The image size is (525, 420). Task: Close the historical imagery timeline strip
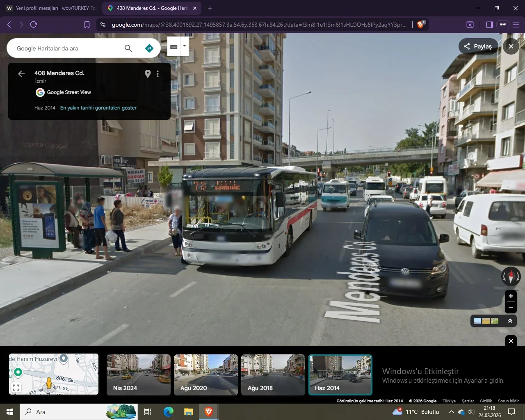tap(511, 340)
